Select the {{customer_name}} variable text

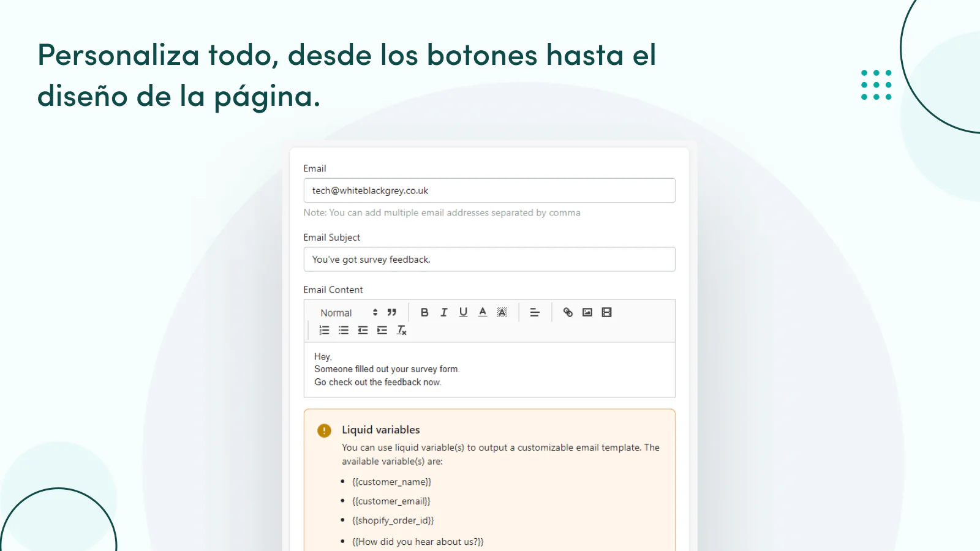click(x=392, y=482)
